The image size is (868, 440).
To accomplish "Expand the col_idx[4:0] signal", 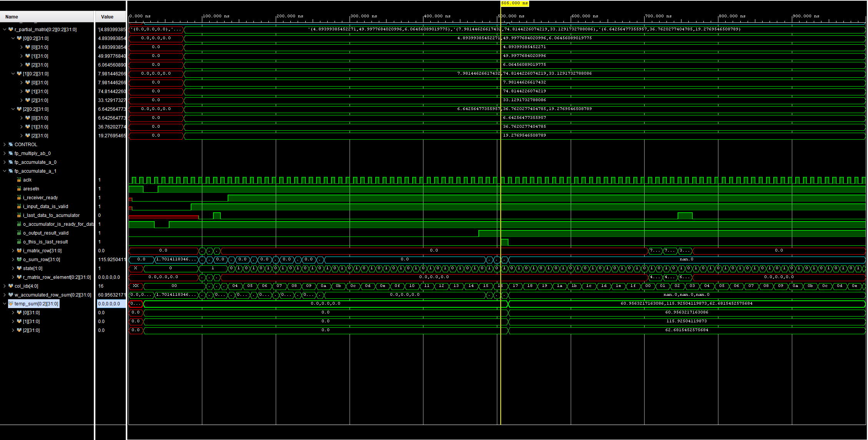I will click(x=5, y=286).
